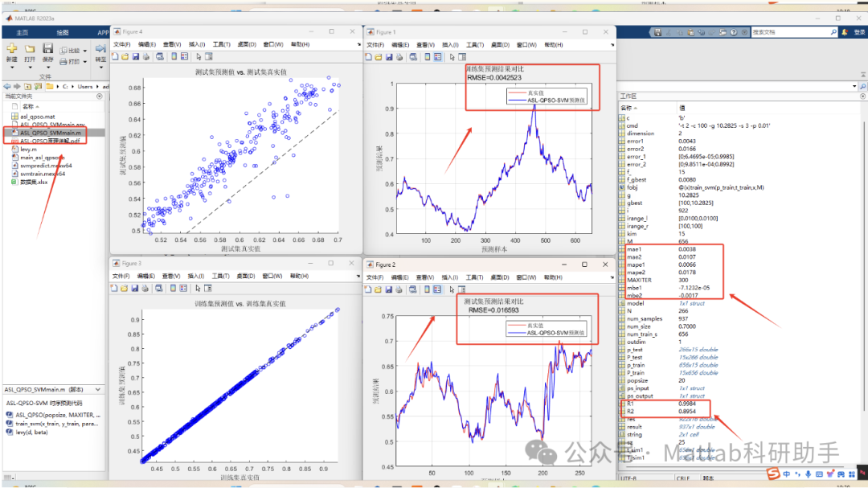Image resolution: width=868 pixels, height=488 pixels.
Task: Click Print icon in Figure 2 toolbar
Action: tap(399, 289)
